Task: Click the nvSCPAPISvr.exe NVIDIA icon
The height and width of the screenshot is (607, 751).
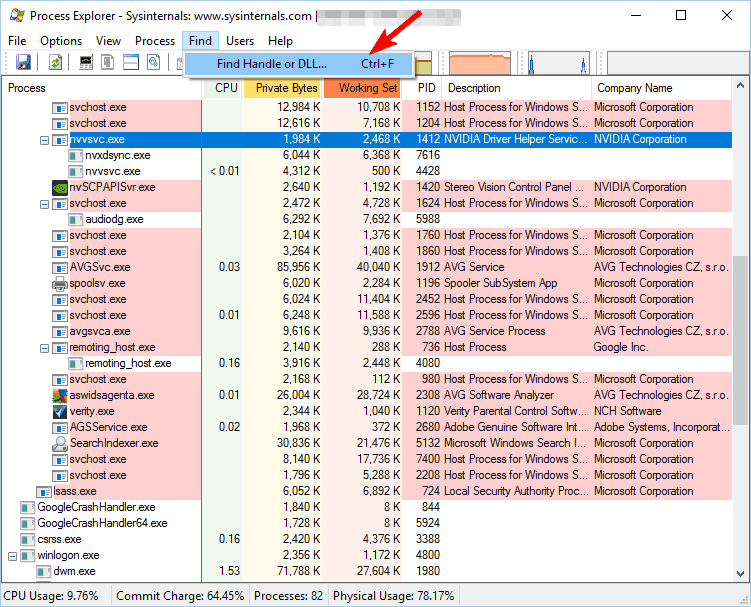Action: coord(59,187)
